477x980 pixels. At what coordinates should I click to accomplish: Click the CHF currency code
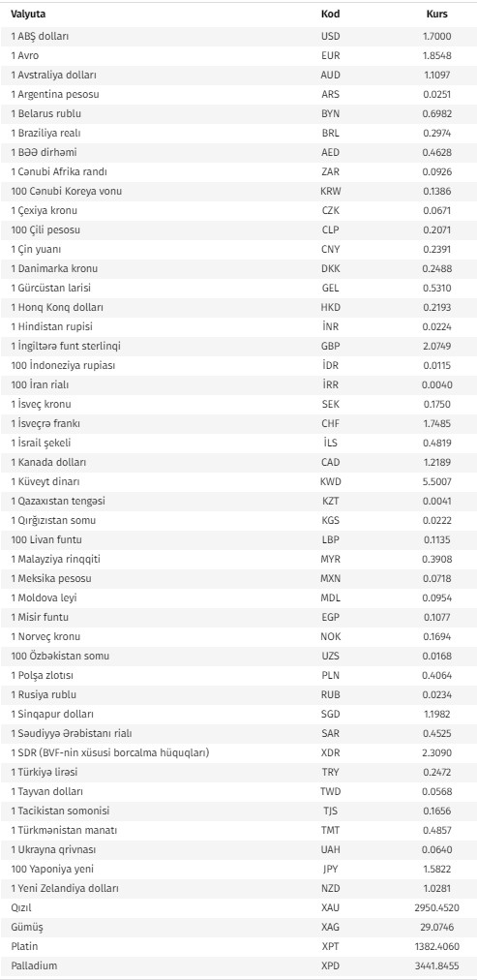[330, 424]
